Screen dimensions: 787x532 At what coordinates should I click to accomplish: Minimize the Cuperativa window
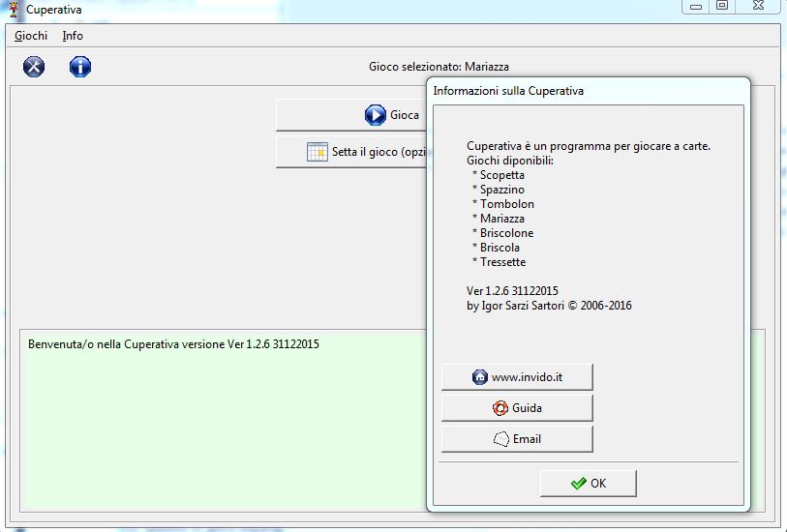[x=695, y=6]
